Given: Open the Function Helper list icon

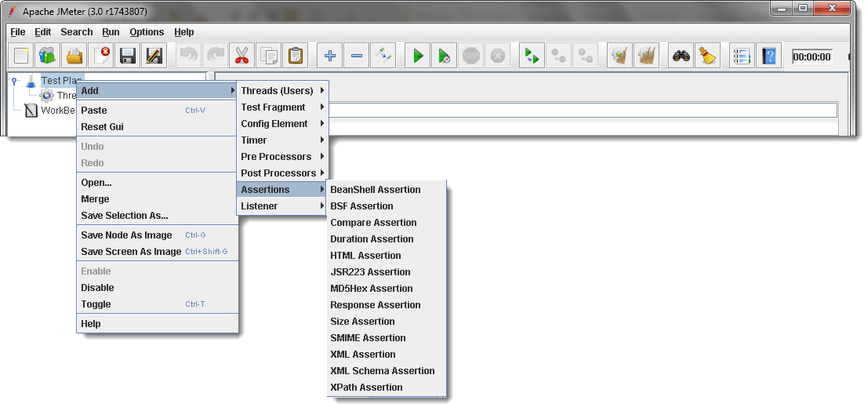Looking at the screenshot, I should tap(742, 56).
